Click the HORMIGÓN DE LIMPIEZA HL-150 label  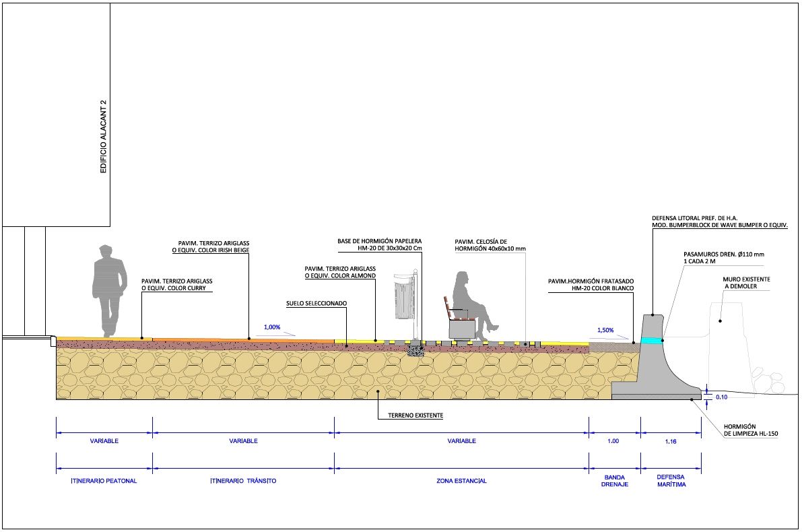pyautogui.click(x=751, y=430)
